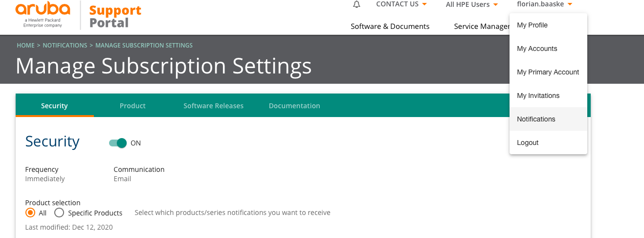Viewport: 644px width, 238px height.
Task: Expand the CONTACT US dropdown
Action: coord(401,4)
